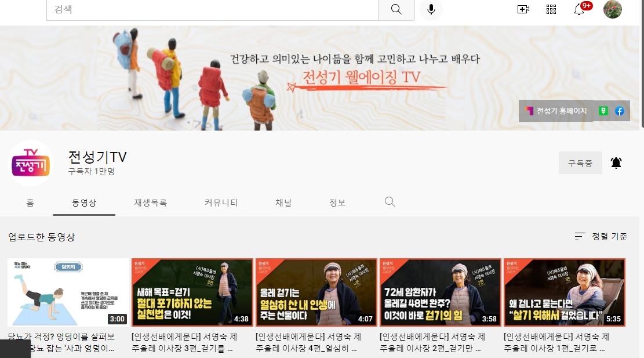644x358 pixels.
Task: Play the 5:35 살기 위해서 걸었습니다 thumbnail
Action: point(565,292)
